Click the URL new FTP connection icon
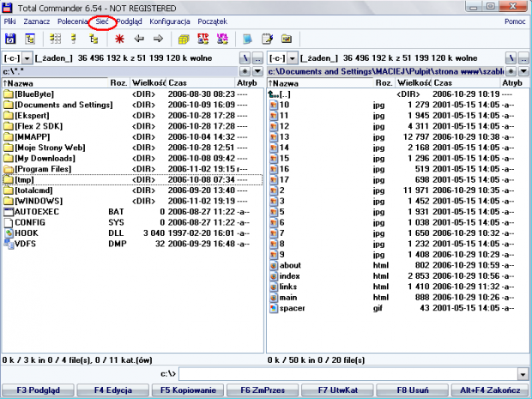The height and width of the screenshot is (399, 532). (222, 39)
